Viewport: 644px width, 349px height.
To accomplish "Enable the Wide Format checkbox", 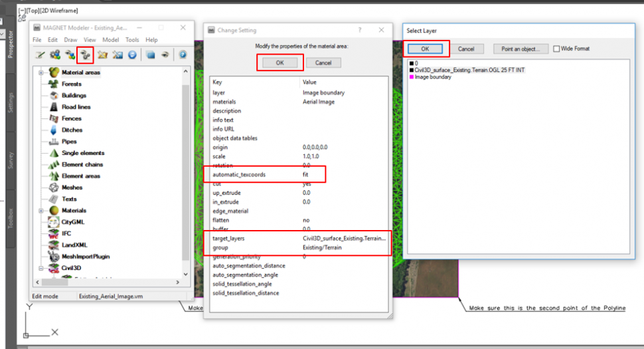I will click(556, 49).
